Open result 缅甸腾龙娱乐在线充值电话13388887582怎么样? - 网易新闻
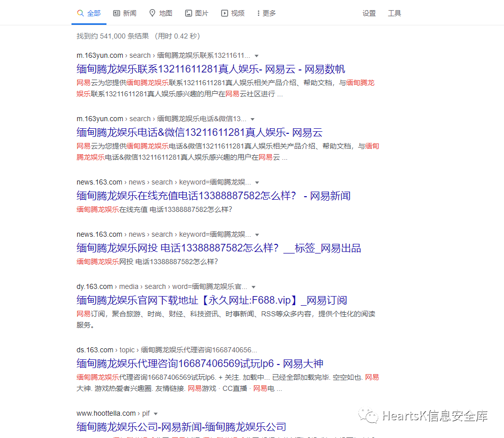The width and height of the screenshot is (504, 438). 213,196
